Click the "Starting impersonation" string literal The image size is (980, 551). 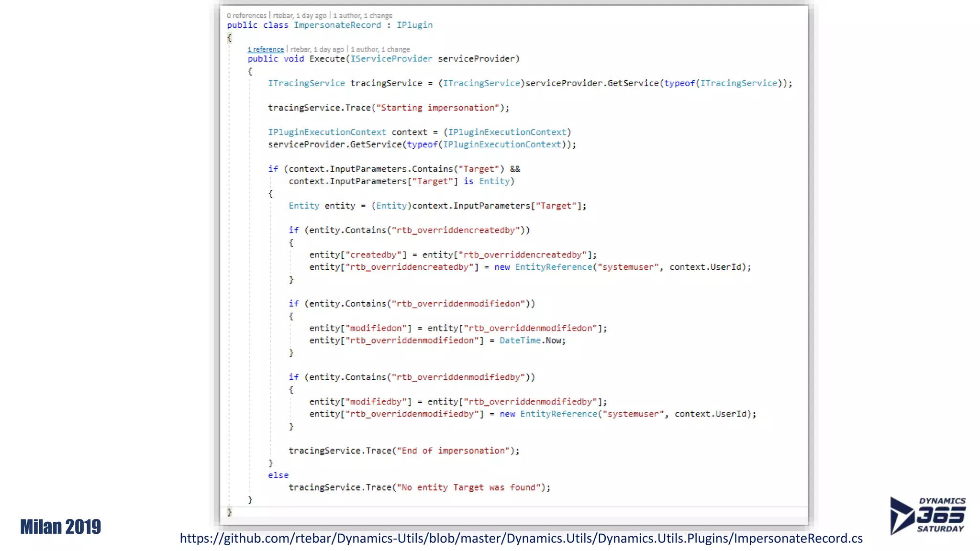(x=437, y=108)
